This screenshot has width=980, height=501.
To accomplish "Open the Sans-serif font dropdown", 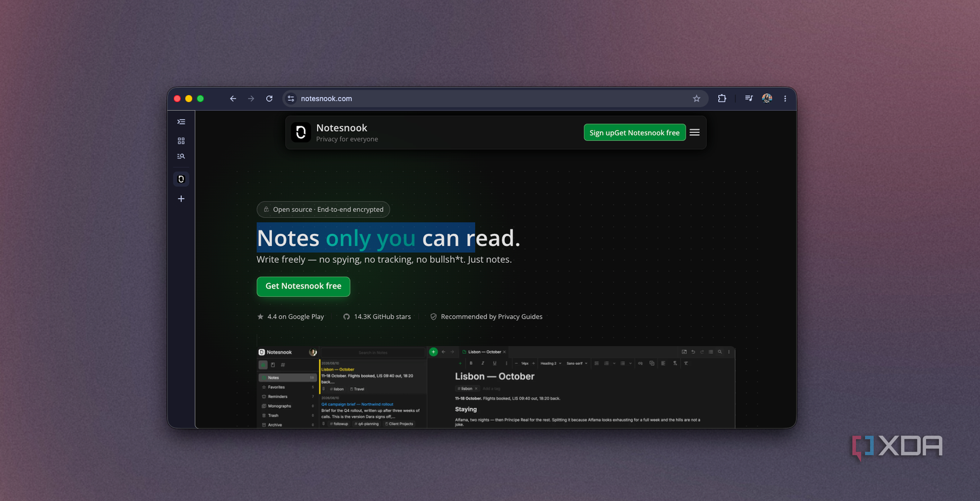I will [x=577, y=363].
